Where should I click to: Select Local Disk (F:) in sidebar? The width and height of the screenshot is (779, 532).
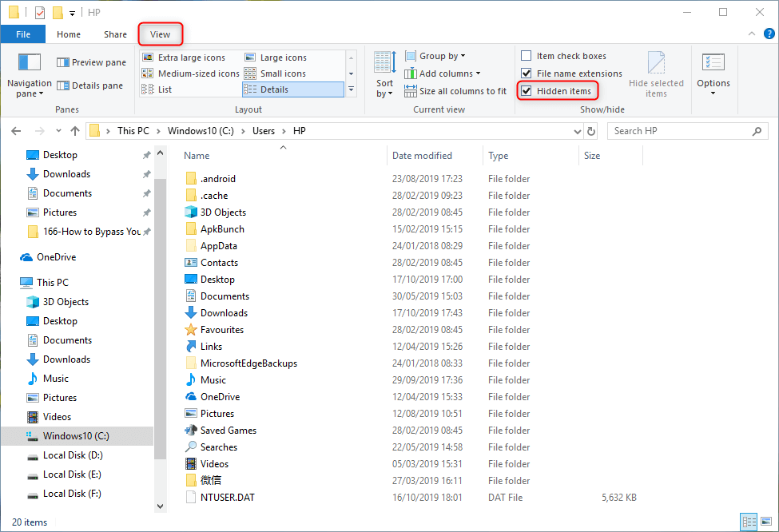click(65, 494)
